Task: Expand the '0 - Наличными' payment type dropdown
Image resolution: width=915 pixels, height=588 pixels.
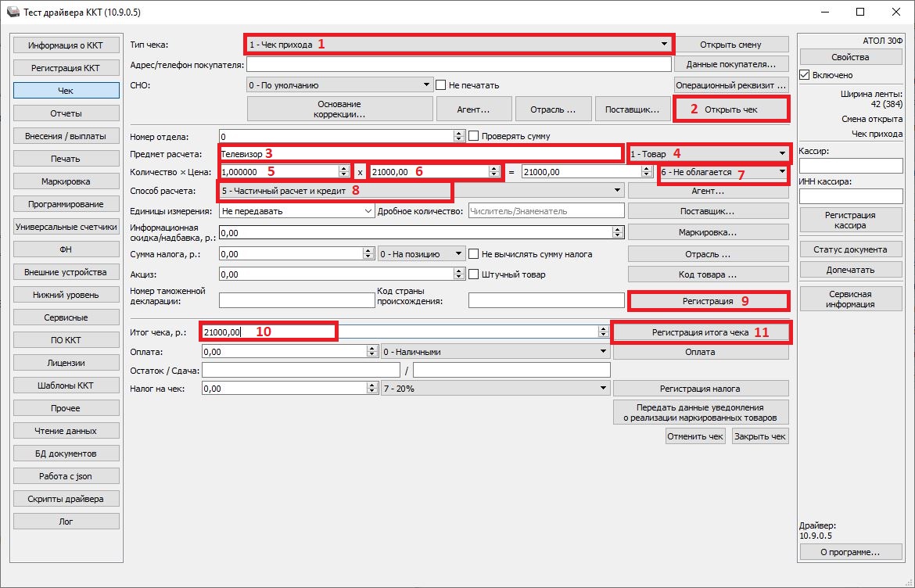Action: click(x=603, y=352)
